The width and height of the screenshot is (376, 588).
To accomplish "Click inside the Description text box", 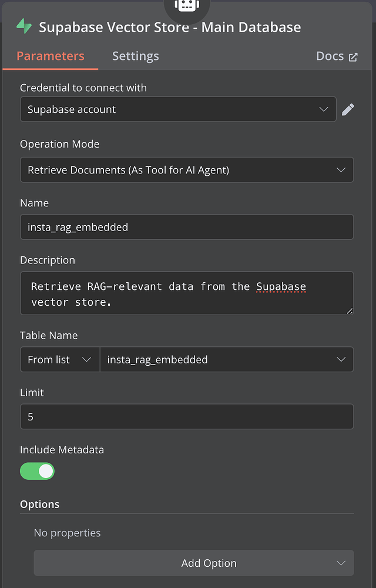I will [x=187, y=293].
